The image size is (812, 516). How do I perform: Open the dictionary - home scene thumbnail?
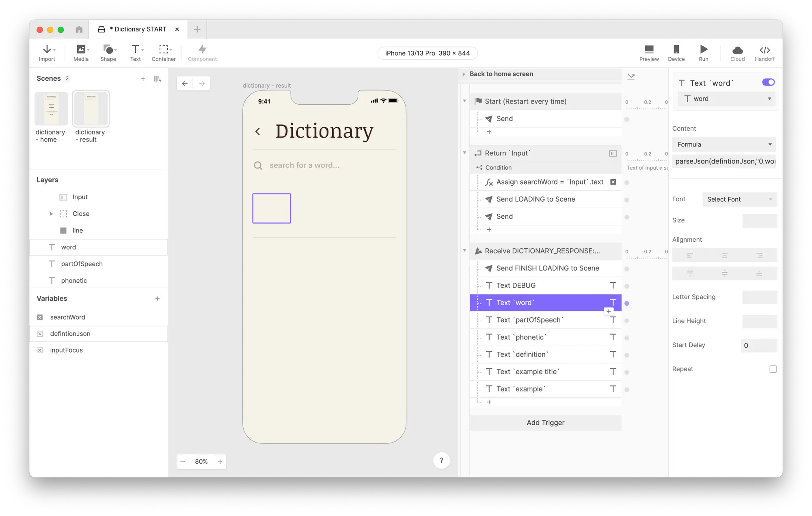click(x=51, y=109)
